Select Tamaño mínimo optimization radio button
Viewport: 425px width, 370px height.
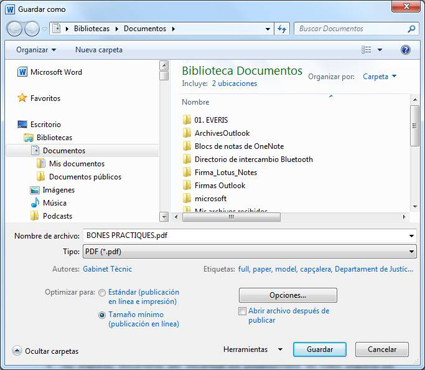(102, 315)
